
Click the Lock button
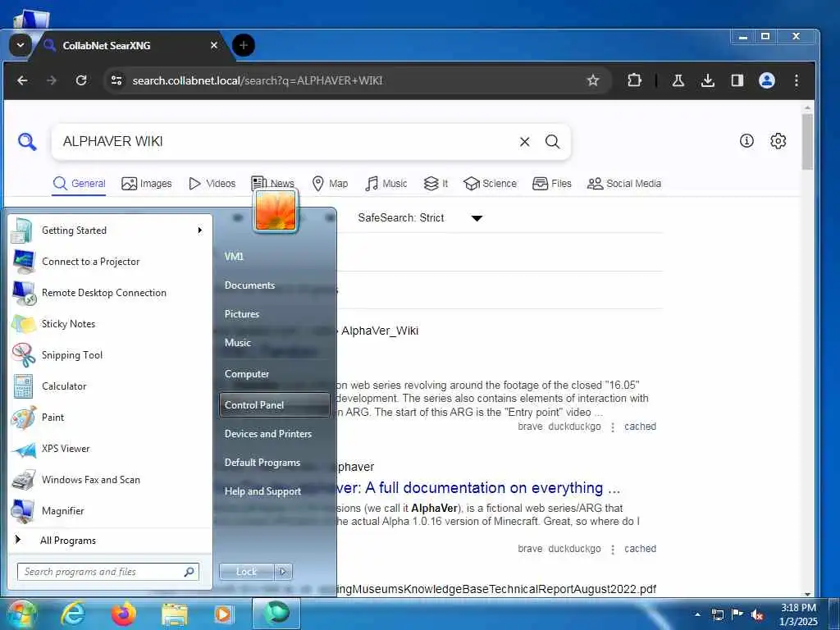246,572
